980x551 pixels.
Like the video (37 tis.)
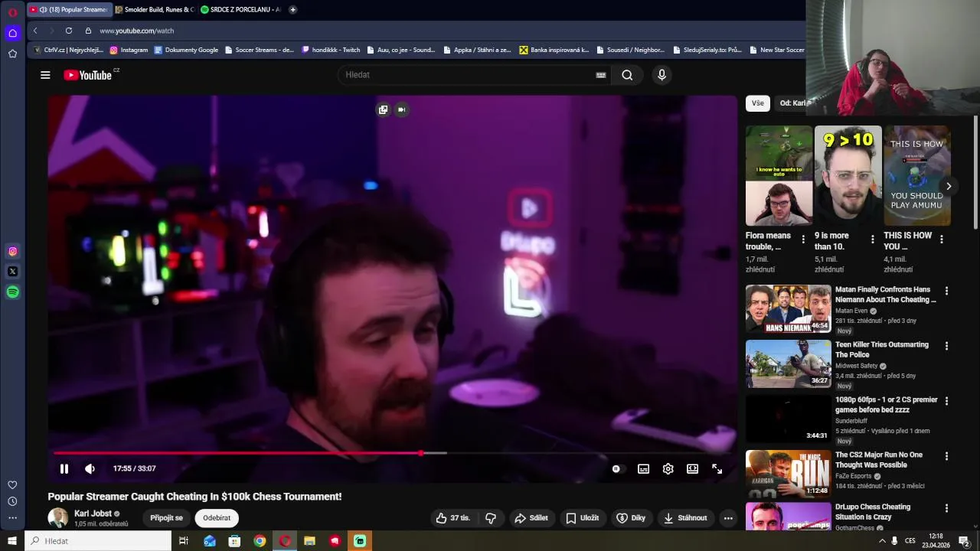tap(453, 518)
